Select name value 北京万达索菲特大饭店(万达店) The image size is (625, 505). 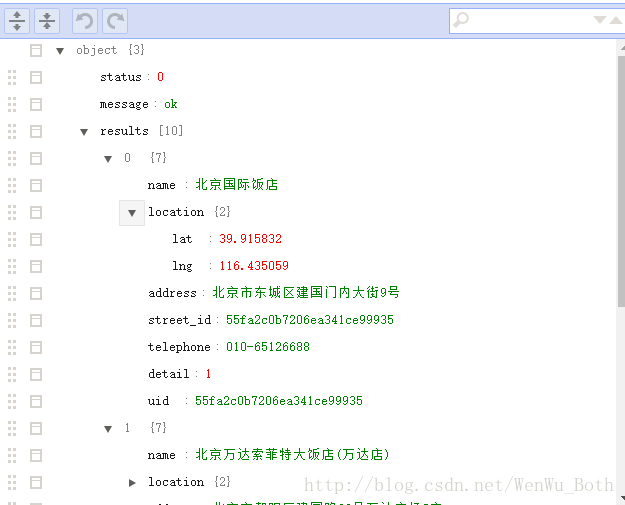292,454
